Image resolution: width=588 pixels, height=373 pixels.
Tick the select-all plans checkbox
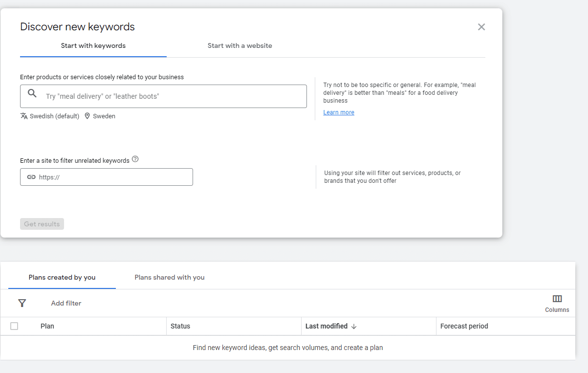pyautogui.click(x=14, y=326)
